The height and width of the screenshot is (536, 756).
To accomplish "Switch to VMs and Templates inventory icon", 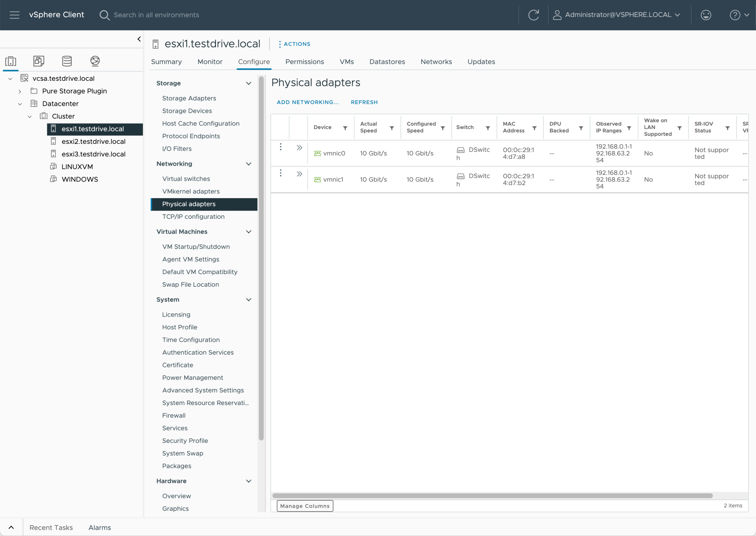I will (x=39, y=61).
